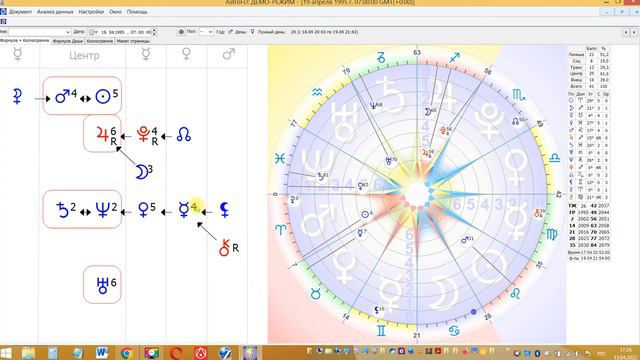Screen dimensions: 640x360
Task: Open Microsoft Word from the taskbar
Action: pyautogui.click(x=102, y=353)
